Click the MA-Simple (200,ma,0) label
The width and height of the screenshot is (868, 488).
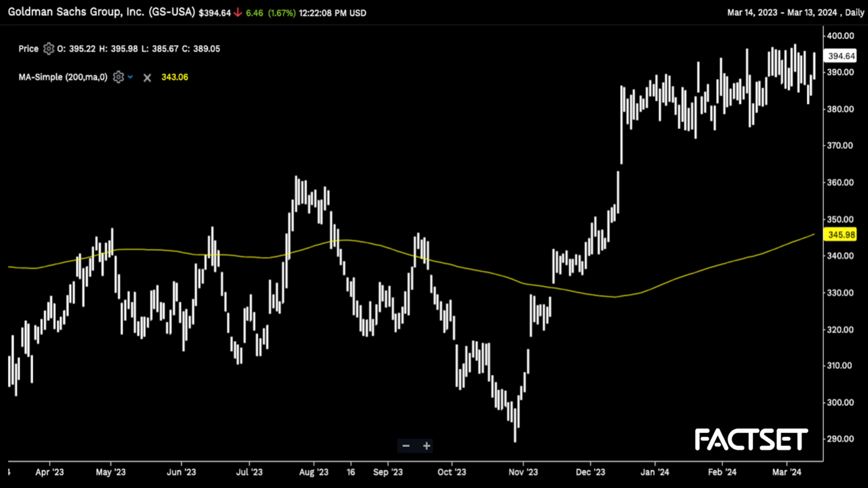(x=62, y=77)
